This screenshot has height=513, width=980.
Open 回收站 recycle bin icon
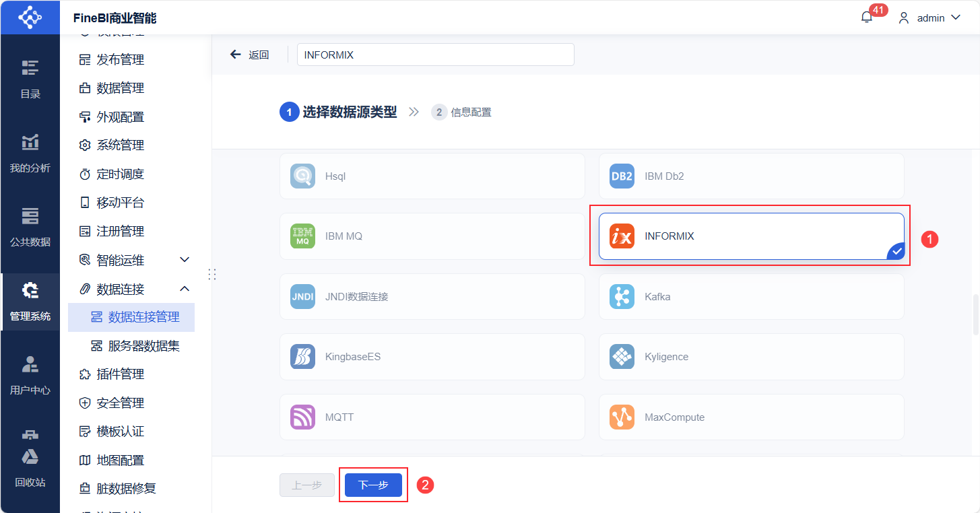point(30,456)
